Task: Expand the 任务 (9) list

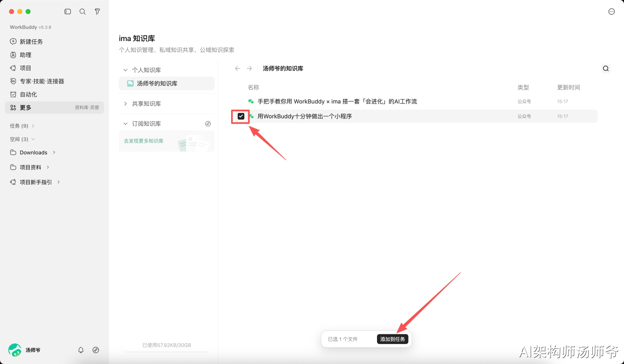Action: 22,126
